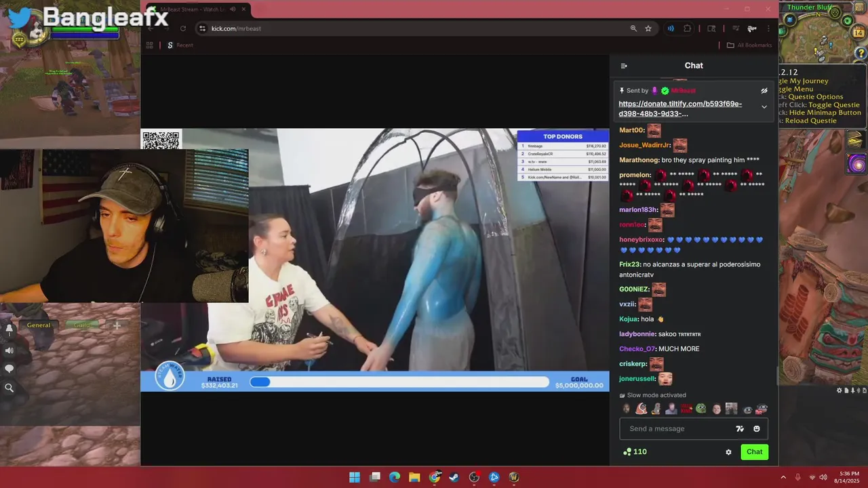Click username Josue_WadirrJr in chat
Viewport: 868px width, 488px height.
tap(645, 145)
